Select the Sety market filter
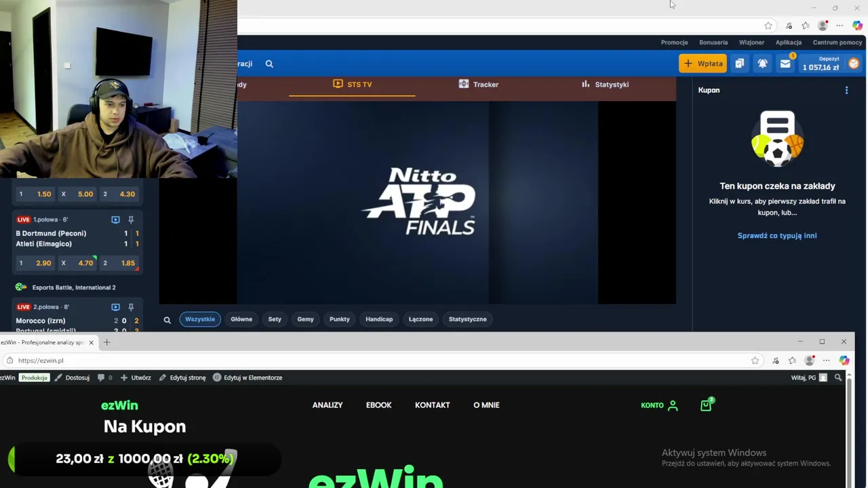Screen dimensions: 868x488 point(275,319)
